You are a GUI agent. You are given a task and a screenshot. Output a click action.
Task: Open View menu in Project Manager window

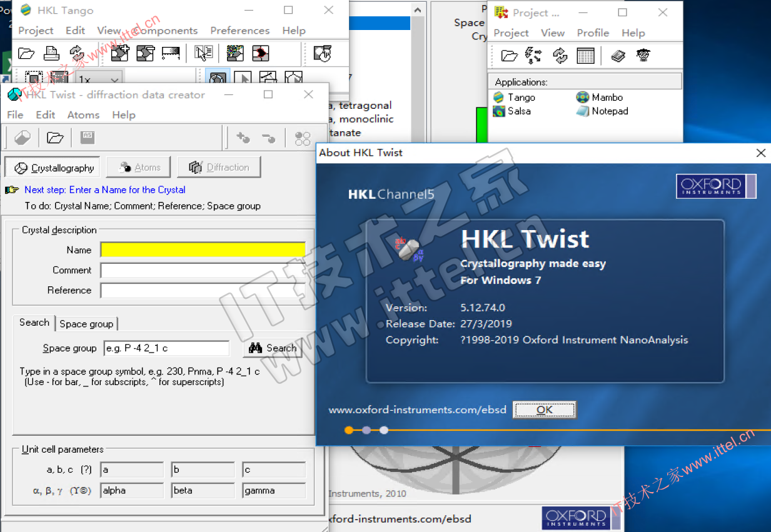click(x=553, y=33)
